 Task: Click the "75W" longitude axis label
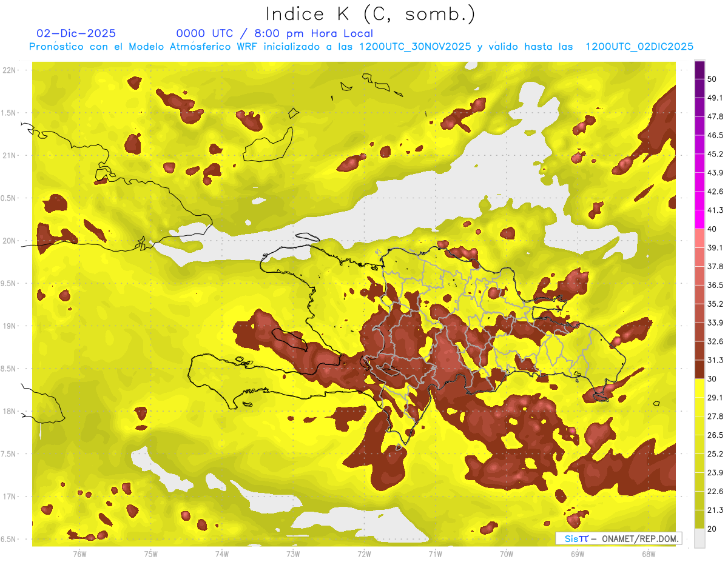click(151, 554)
